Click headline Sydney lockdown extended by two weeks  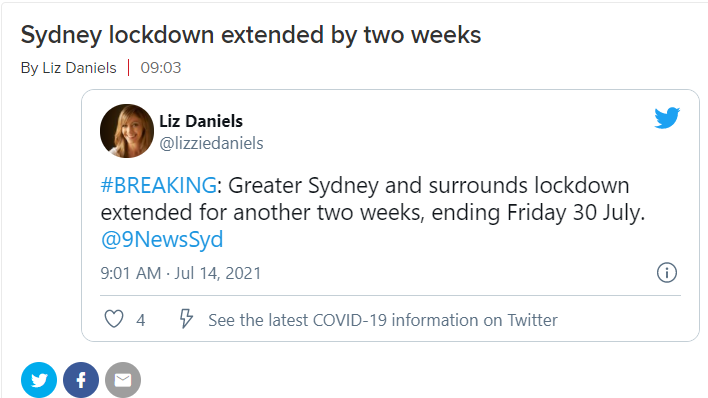click(x=251, y=35)
